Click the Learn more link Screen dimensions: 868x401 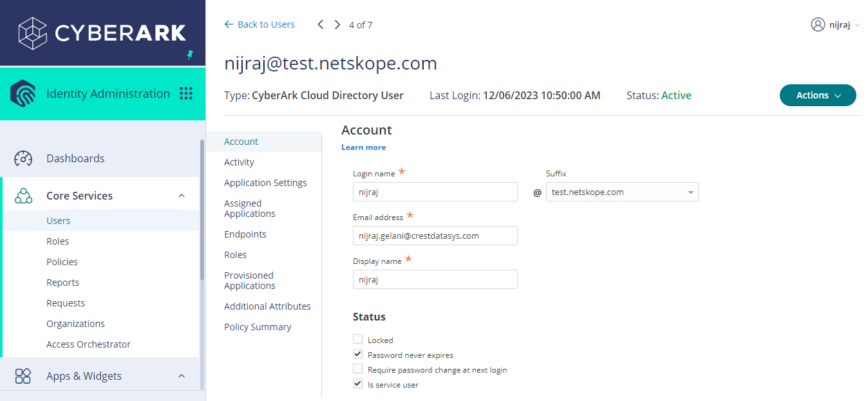point(364,147)
